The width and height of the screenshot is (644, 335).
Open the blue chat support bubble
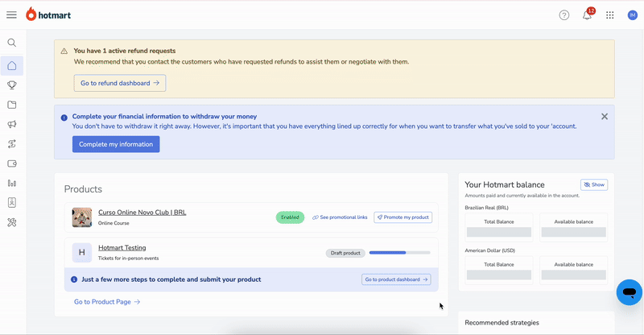tap(630, 292)
